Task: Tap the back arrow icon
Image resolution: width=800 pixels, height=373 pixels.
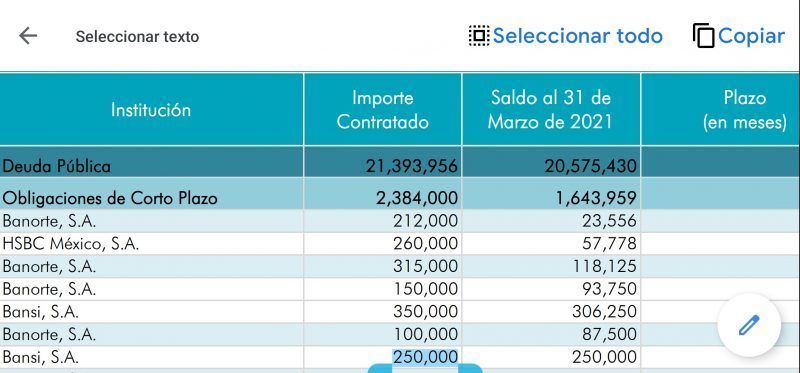Action: click(28, 36)
